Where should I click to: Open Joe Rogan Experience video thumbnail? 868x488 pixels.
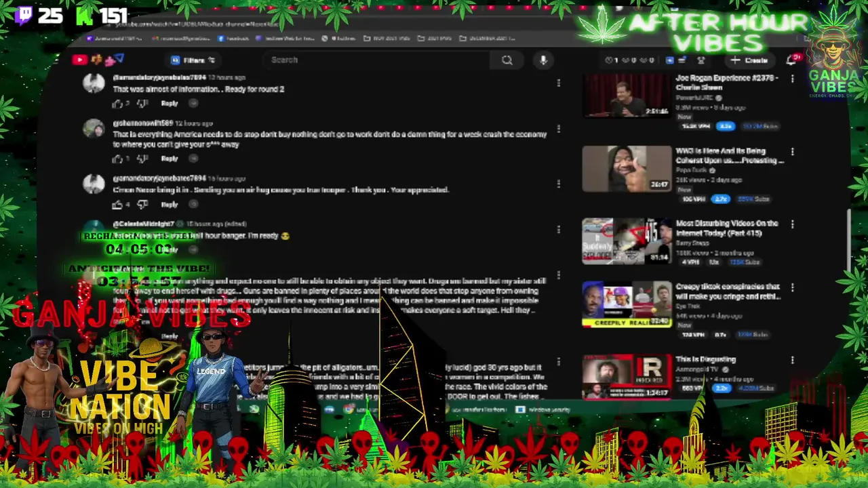tap(627, 95)
